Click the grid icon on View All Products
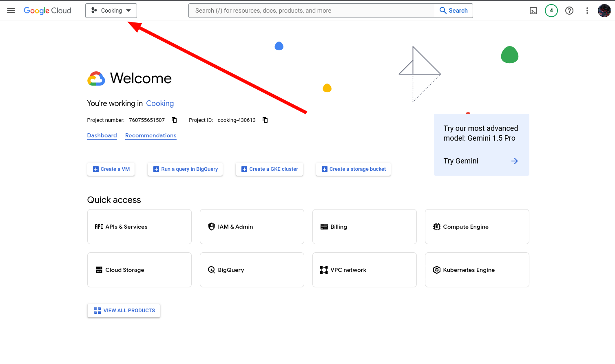The height and width of the screenshot is (364, 615). tap(97, 311)
